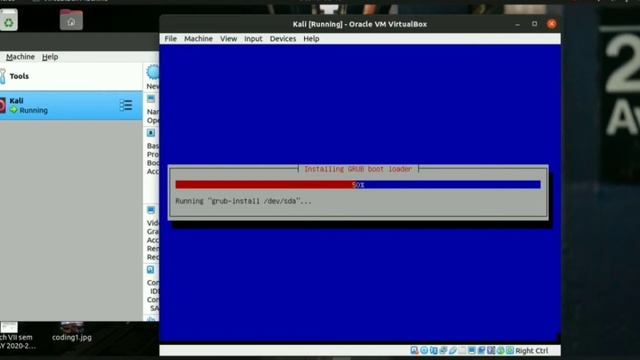Viewport: 640px width, 360px height.
Task: Click the 'Running grub-install /dev/sda' text
Action: coord(243,201)
